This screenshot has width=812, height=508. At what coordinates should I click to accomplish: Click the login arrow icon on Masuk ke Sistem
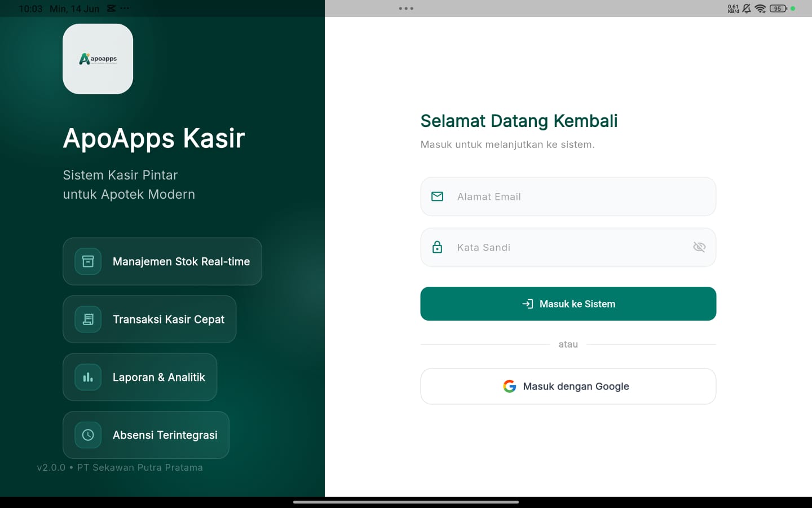click(527, 304)
